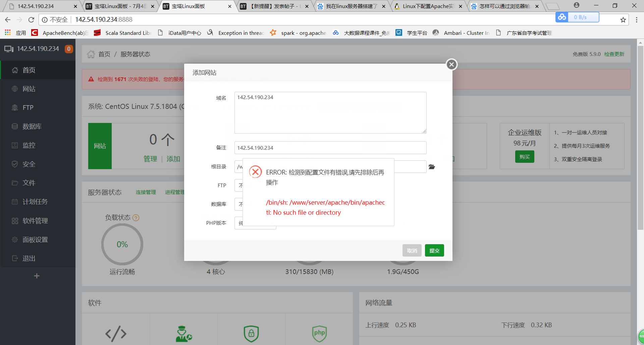Click the 域名 textarea
644x345 pixels.
pyautogui.click(x=330, y=113)
